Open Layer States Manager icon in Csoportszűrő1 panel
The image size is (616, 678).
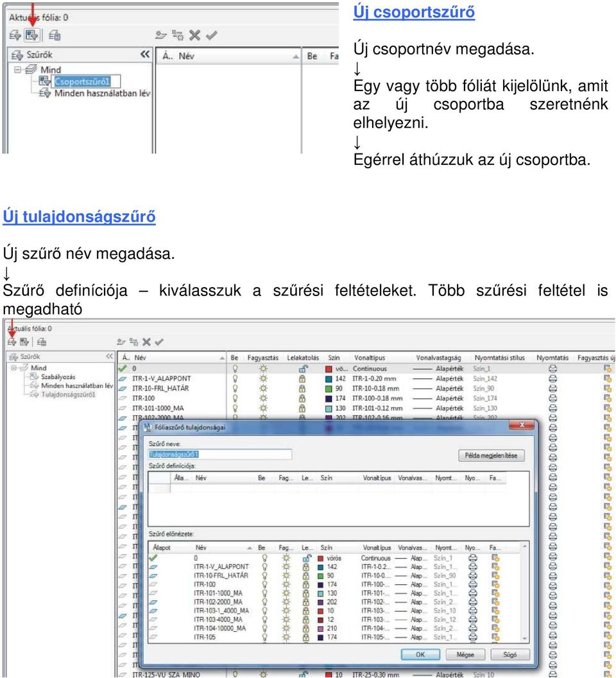[55, 35]
